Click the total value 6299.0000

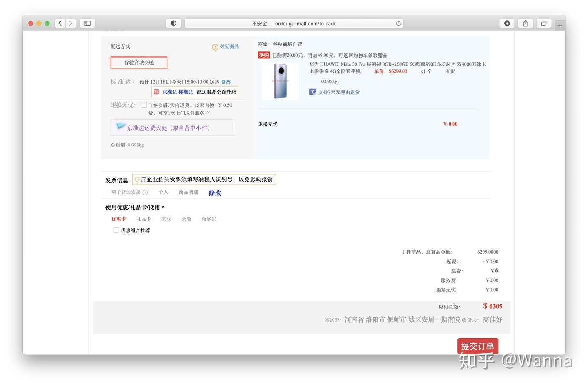coord(488,252)
